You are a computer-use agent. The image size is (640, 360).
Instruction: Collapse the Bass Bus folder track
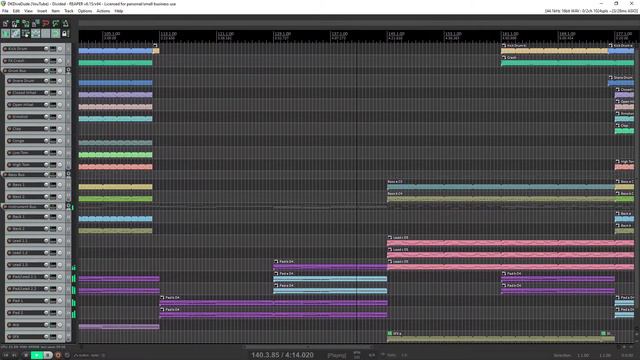[68, 174]
